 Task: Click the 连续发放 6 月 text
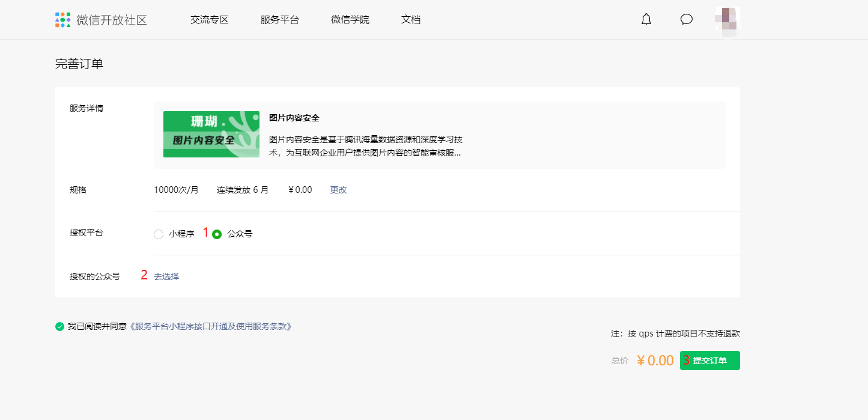coord(243,190)
